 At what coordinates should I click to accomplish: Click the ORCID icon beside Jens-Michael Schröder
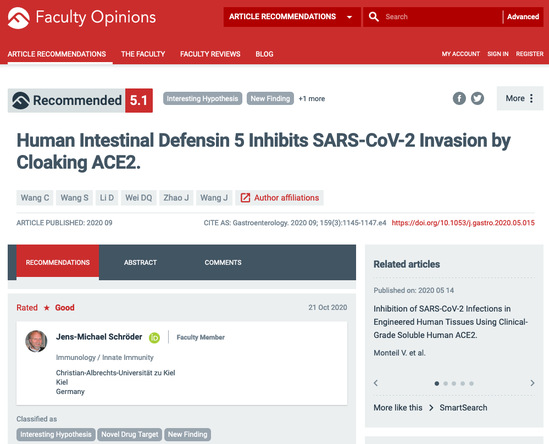coord(154,338)
